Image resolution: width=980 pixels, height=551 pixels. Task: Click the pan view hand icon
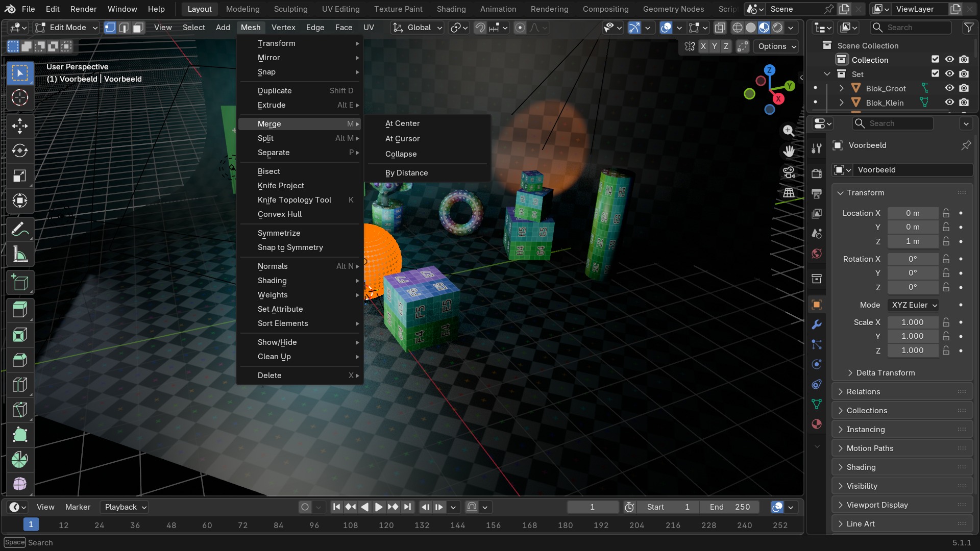tap(789, 151)
